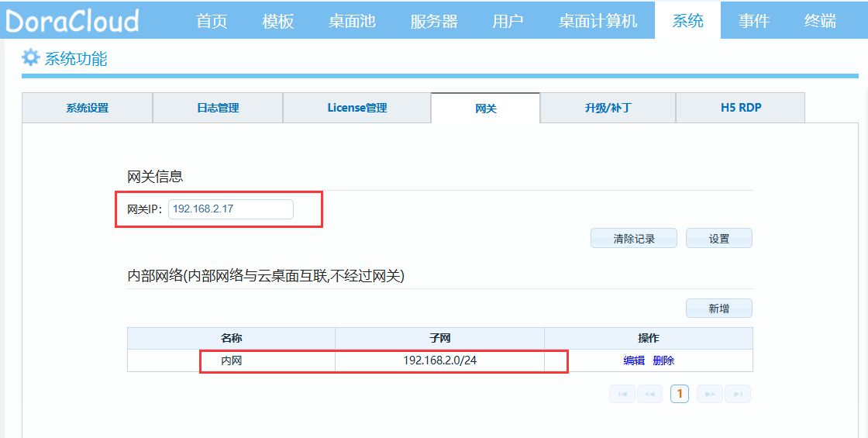The image size is (868, 438).
Task: Switch to the 系统设置 tab
Action: point(88,108)
